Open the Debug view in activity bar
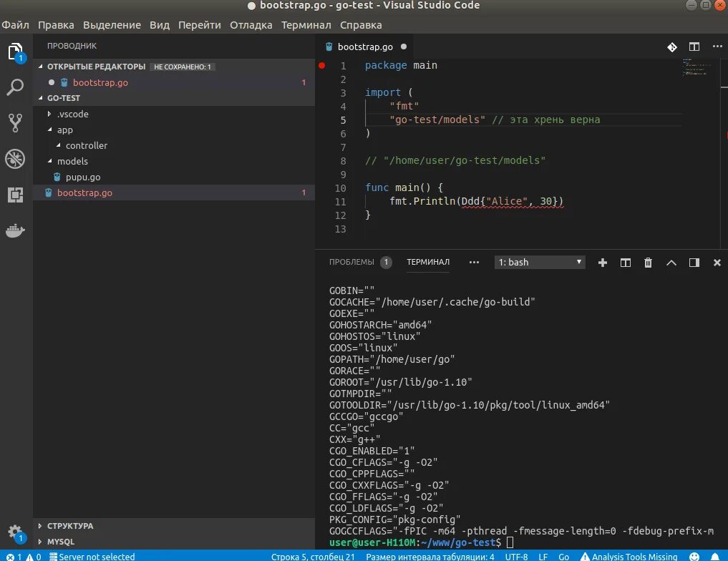Viewport: 728px width, 561px height. point(15,159)
